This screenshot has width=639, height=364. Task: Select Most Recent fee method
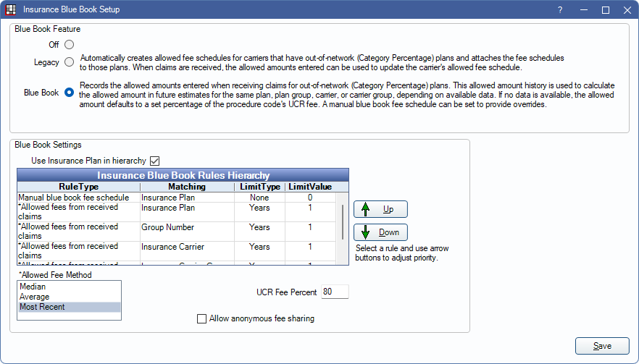(x=69, y=307)
